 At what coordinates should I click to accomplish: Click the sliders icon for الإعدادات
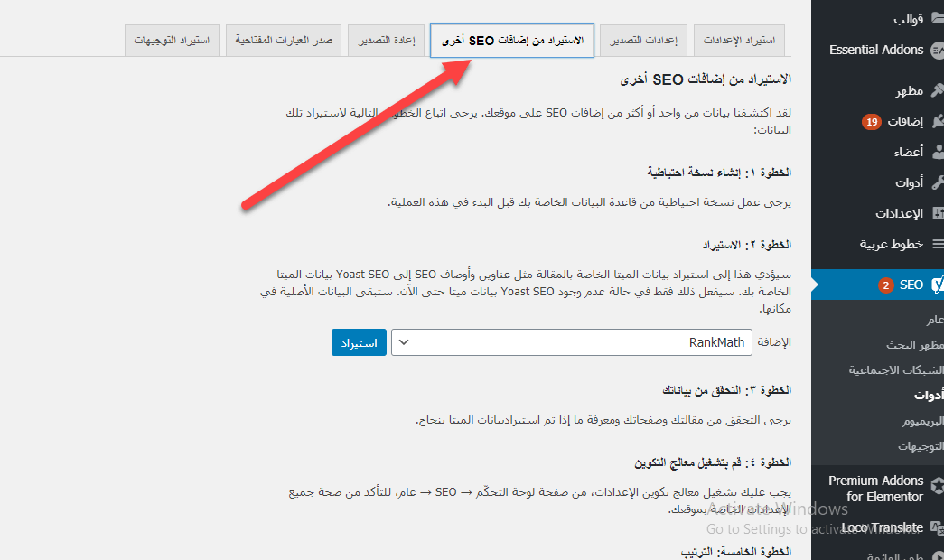point(938,213)
